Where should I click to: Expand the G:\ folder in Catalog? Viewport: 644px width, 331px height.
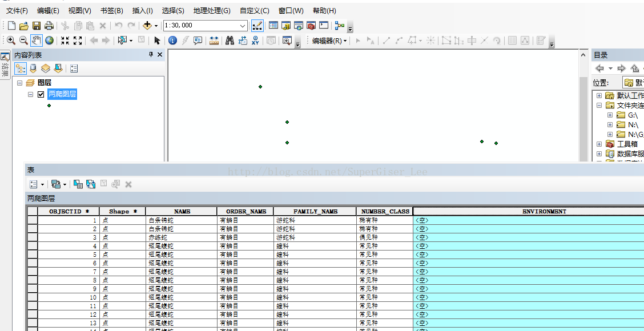click(610, 115)
